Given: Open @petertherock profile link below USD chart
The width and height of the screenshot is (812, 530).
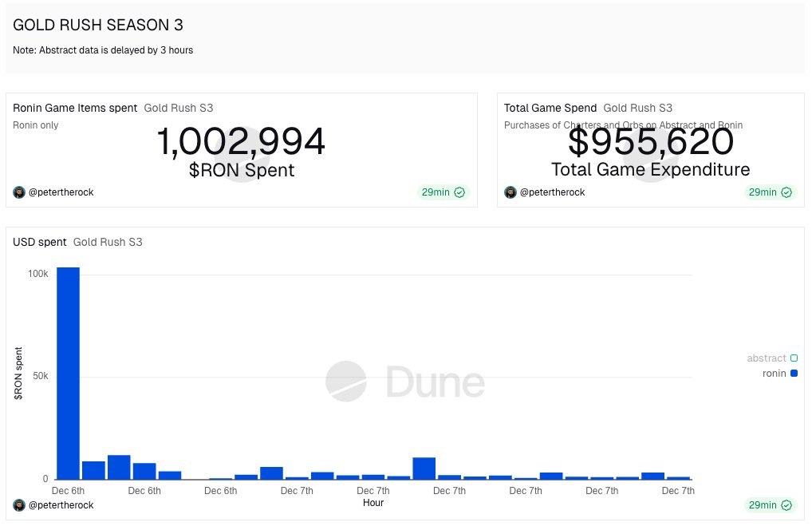Looking at the screenshot, I should pyautogui.click(x=61, y=505).
